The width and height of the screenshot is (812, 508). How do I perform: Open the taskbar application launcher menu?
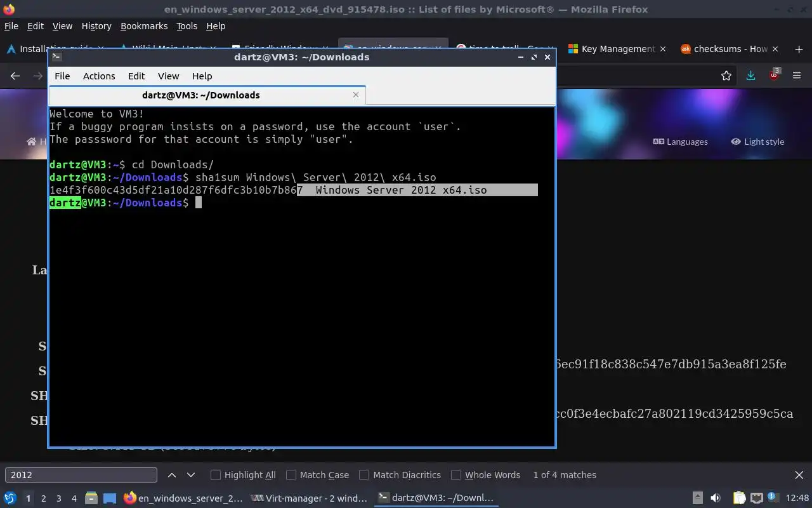tap(10, 498)
